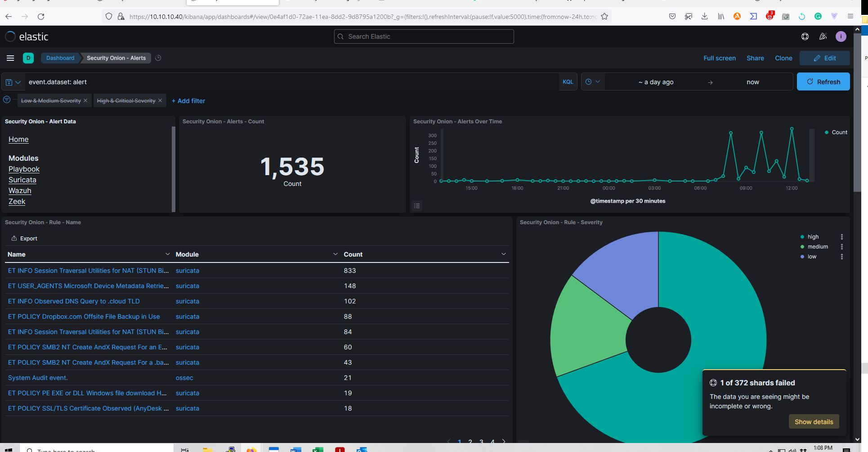
Task: Open the Wazuh module link
Action: (20, 191)
